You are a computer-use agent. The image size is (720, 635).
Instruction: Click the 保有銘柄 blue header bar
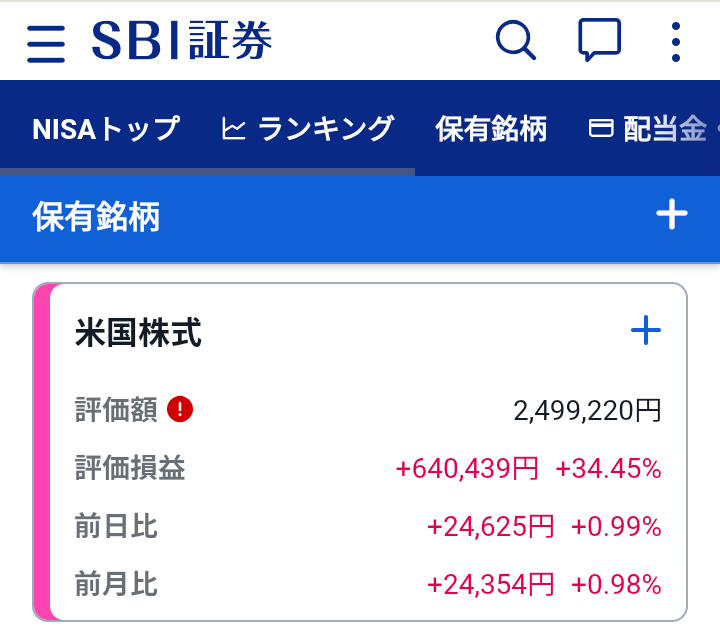[x=360, y=219]
